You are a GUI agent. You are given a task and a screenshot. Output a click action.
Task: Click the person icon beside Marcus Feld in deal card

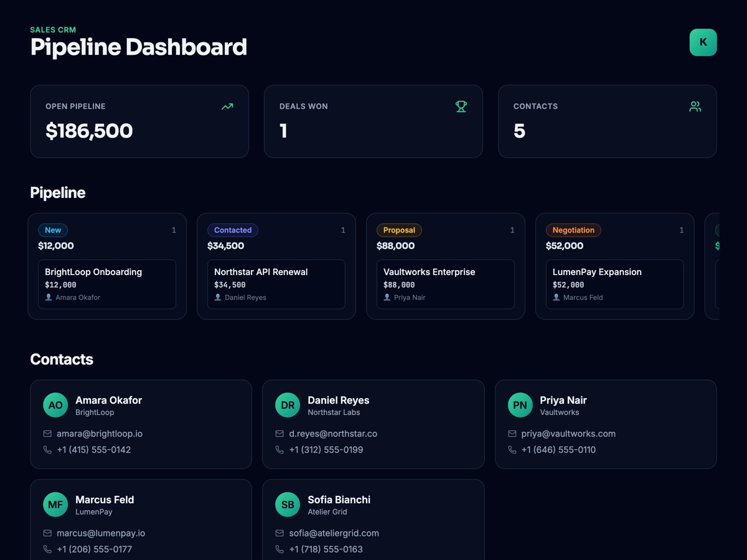(557, 297)
